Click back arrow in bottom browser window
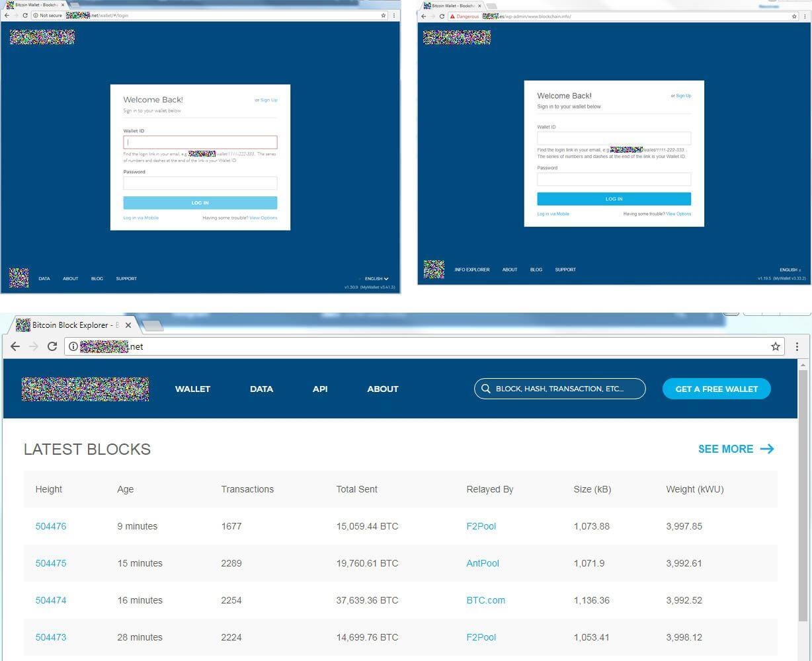812x661 pixels. click(x=15, y=346)
